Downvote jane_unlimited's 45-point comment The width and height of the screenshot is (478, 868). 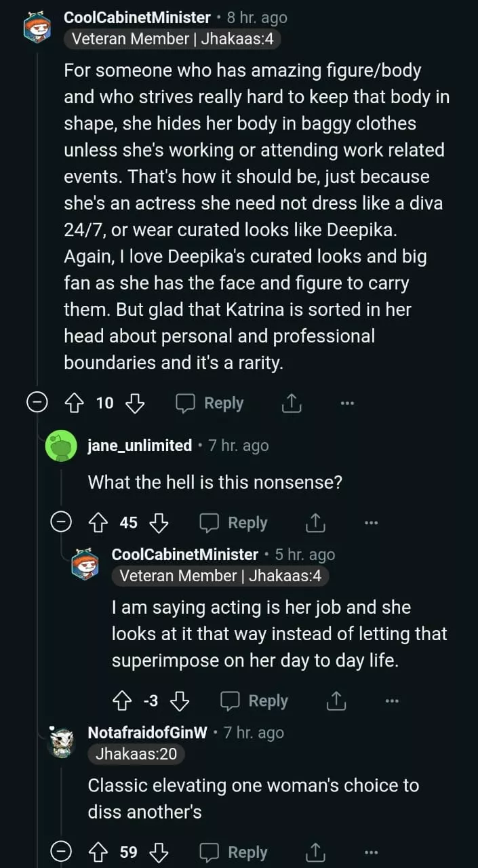159,523
